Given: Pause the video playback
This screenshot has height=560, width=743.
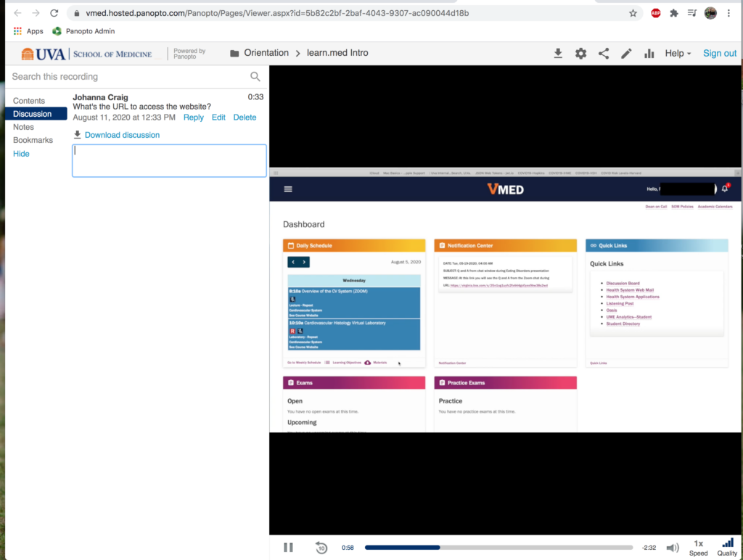Looking at the screenshot, I should (288, 548).
